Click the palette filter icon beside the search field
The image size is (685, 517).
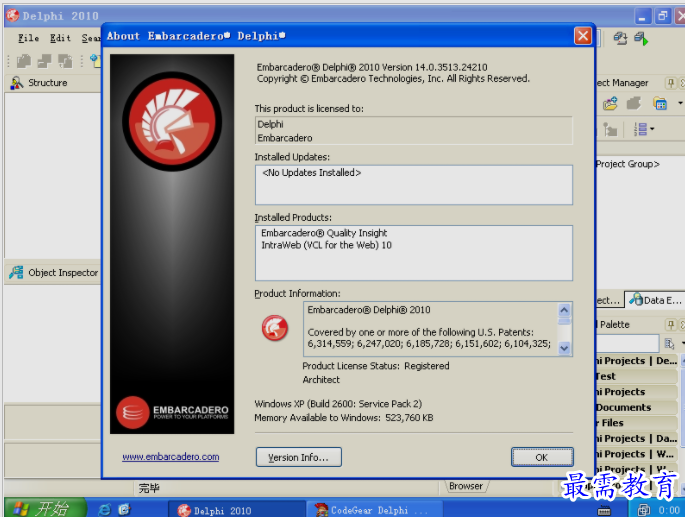tap(669, 344)
